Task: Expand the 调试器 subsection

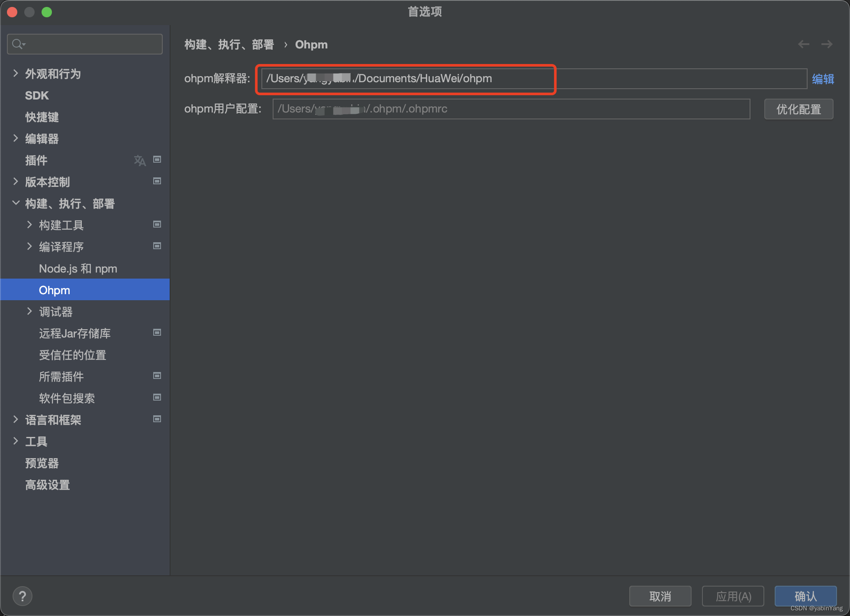Action: (29, 311)
